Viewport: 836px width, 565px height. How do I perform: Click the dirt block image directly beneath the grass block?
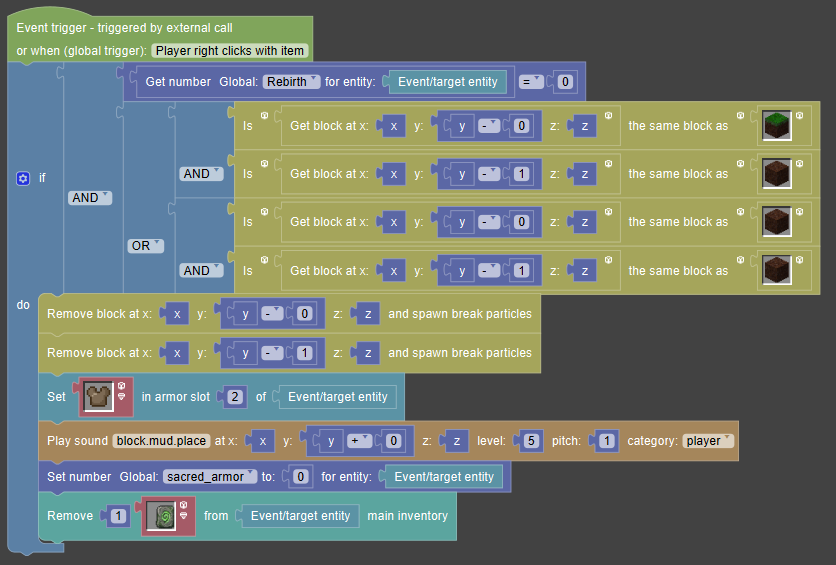click(x=776, y=173)
